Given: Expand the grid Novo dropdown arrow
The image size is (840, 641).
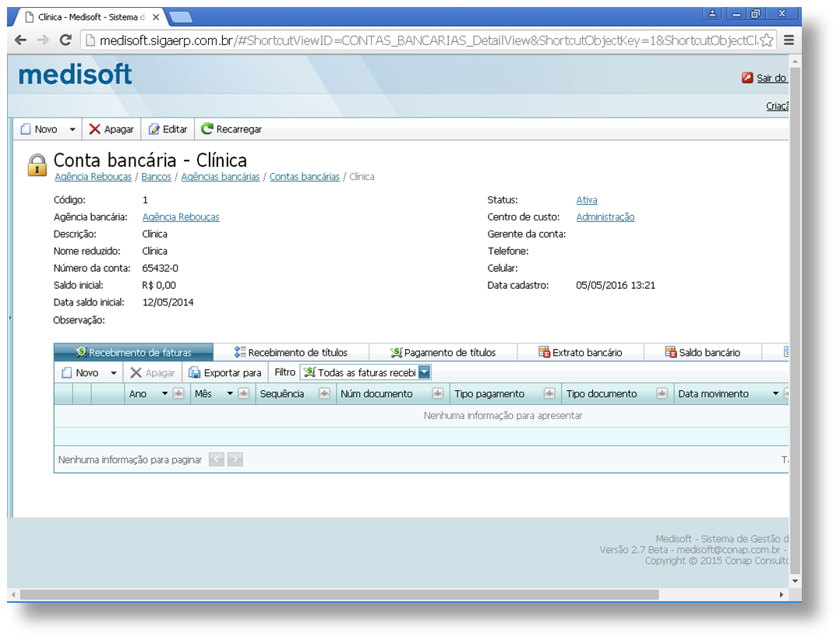Looking at the screenshot, I should pos(114,373).
